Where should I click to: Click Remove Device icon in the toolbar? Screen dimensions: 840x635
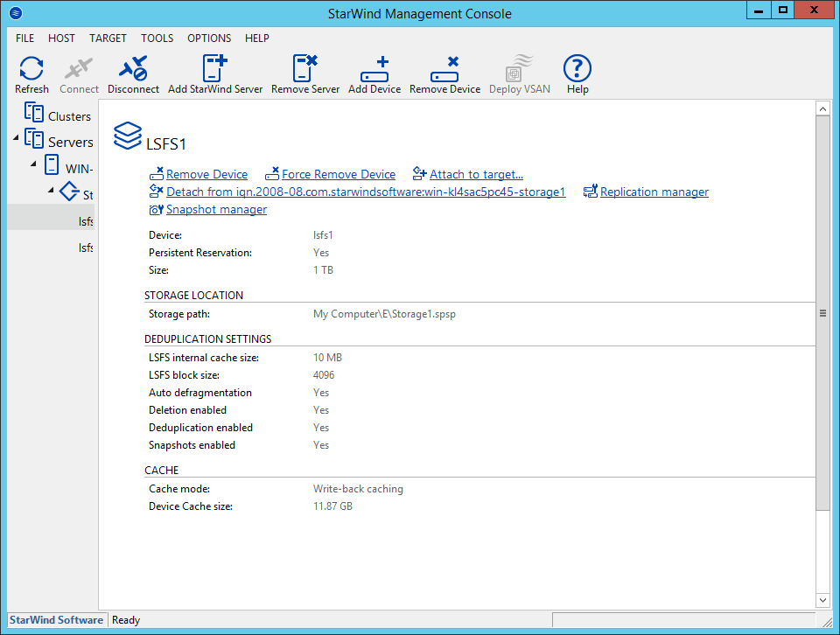(x=444, y=68)
